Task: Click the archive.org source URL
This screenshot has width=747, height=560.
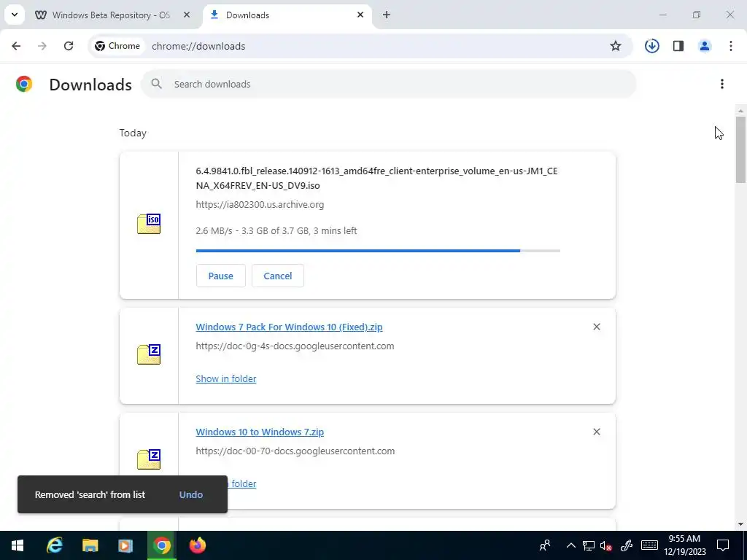Action: click(x=260, y=205)
